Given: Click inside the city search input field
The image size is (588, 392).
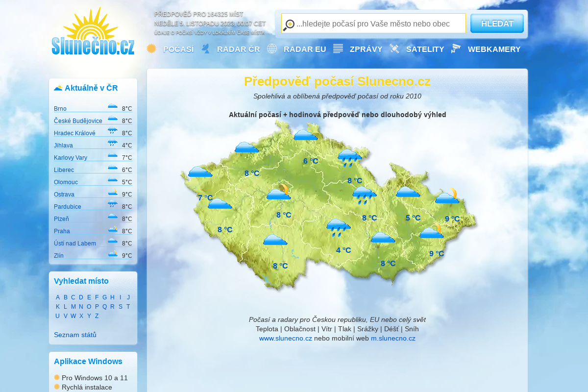Looking at the screenshot, I should click(x=372, y=23).
